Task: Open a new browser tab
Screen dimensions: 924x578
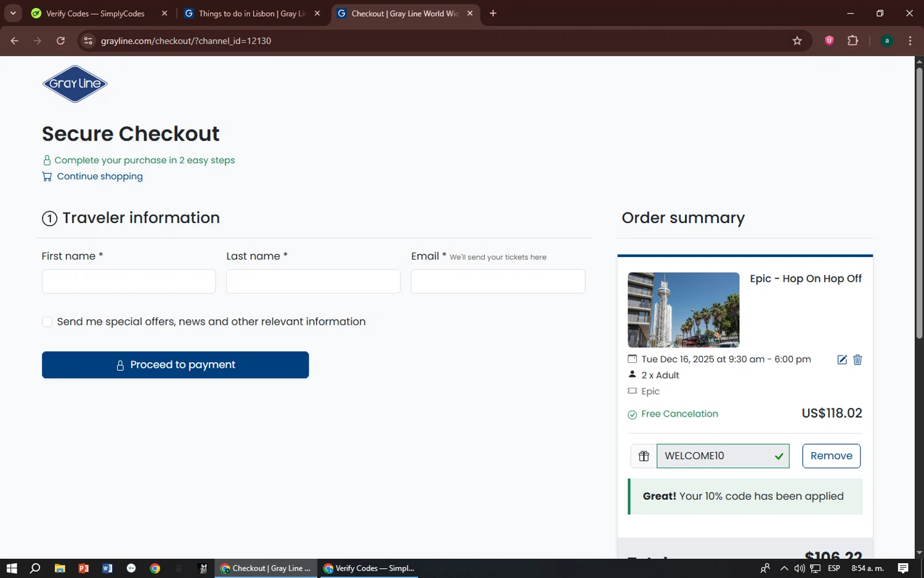Action: [493, 14]
